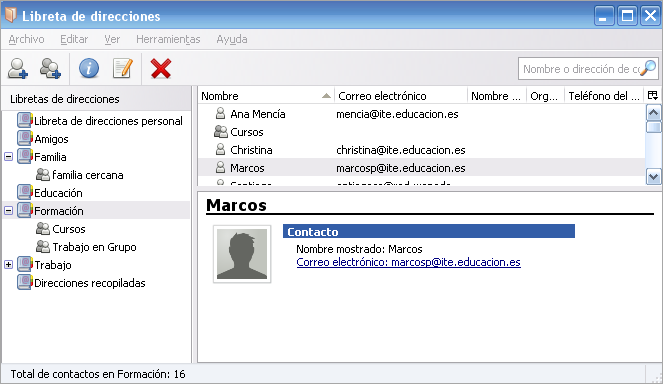The height and width of the screenshot is (384, 663).
Task: Select the Amigos address book label
Action: pyautogui.click(x=51, y=139)
